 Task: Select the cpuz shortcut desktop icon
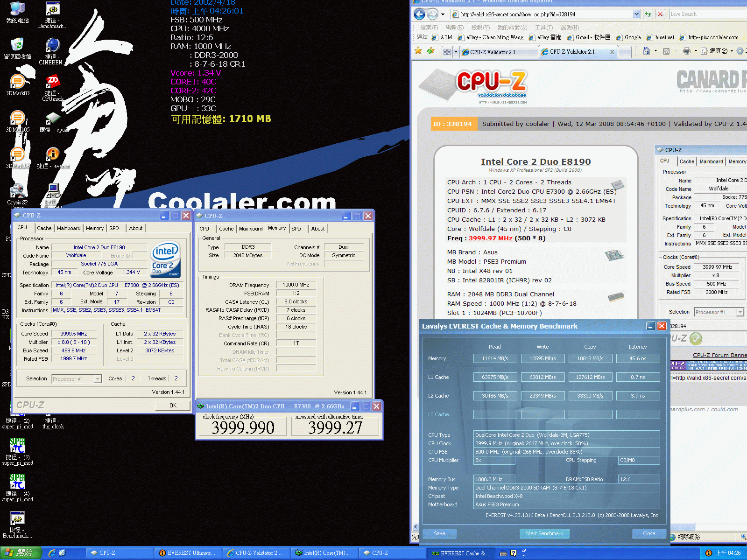(x=53, y=122)
